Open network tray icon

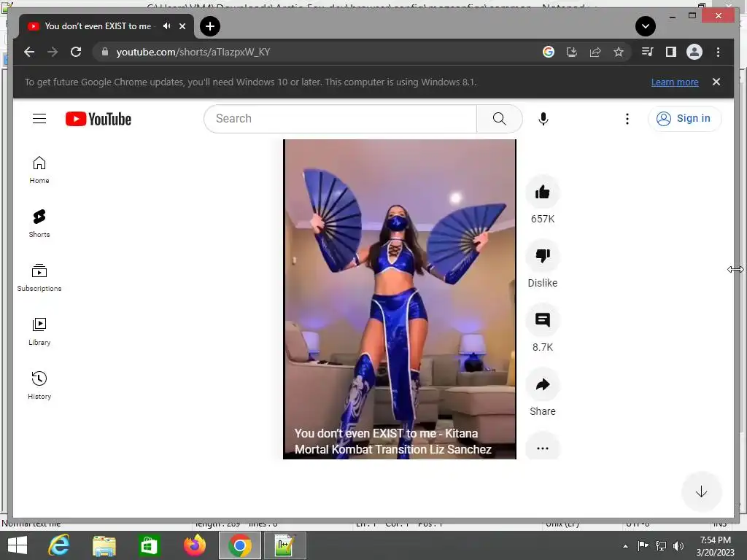pos(661,545)
